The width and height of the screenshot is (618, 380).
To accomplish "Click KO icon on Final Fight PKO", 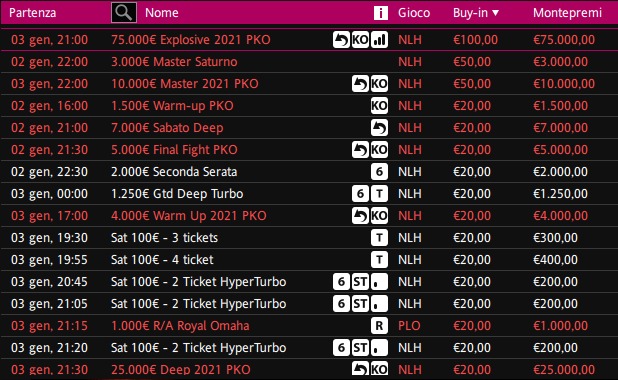I will (379, 150).
